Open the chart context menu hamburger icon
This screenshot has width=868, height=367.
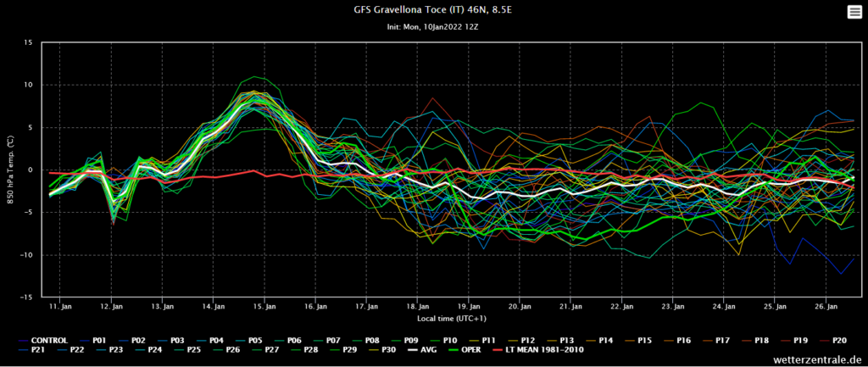854,11
